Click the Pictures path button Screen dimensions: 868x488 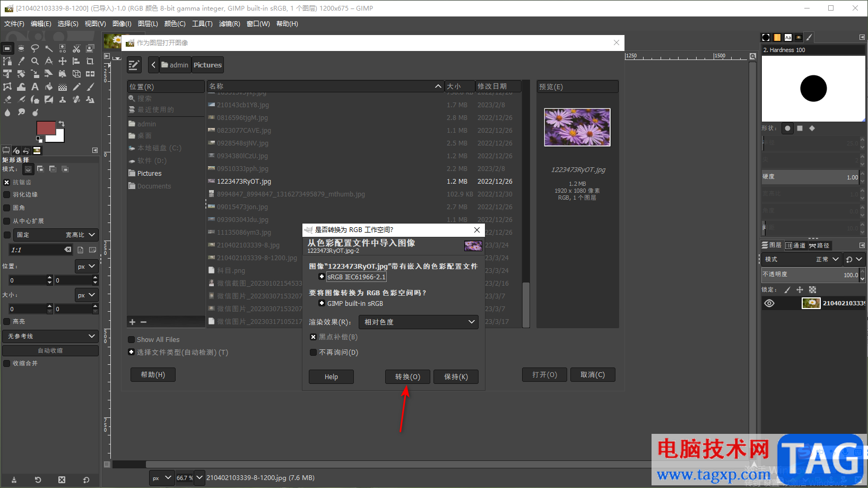(207, 65)
